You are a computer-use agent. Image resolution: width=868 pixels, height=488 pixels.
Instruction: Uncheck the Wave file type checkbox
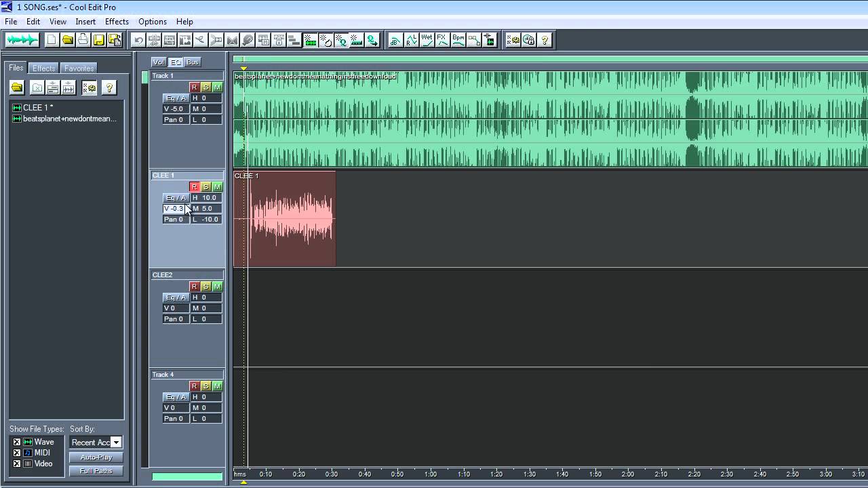coord(17,442)
